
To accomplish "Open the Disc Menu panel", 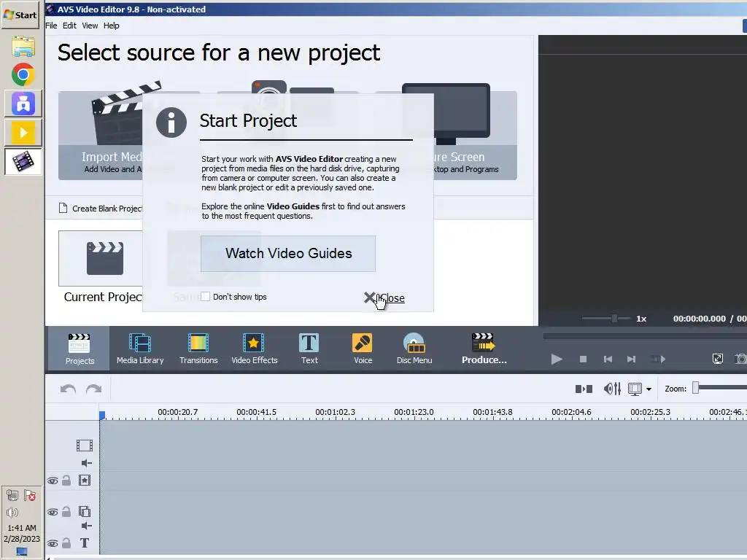I will 414,349.
